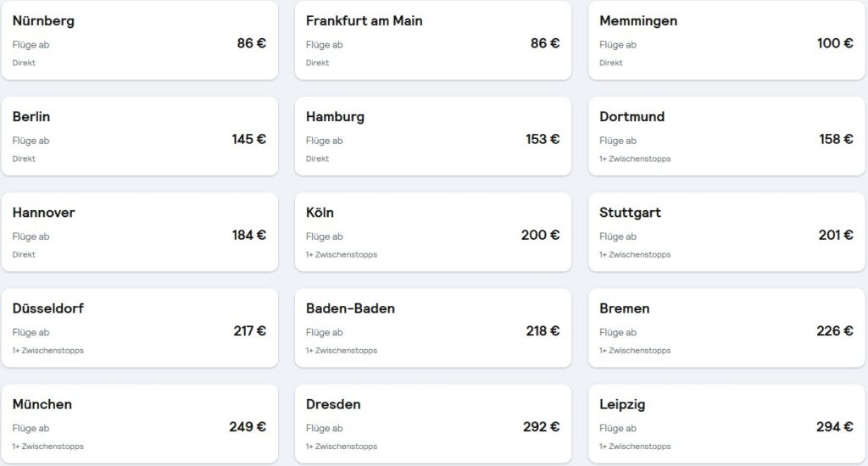The width and height of the screenshot is (868, 466).
Task: Select the Leipzig destination card
Action: pos(726,424)
